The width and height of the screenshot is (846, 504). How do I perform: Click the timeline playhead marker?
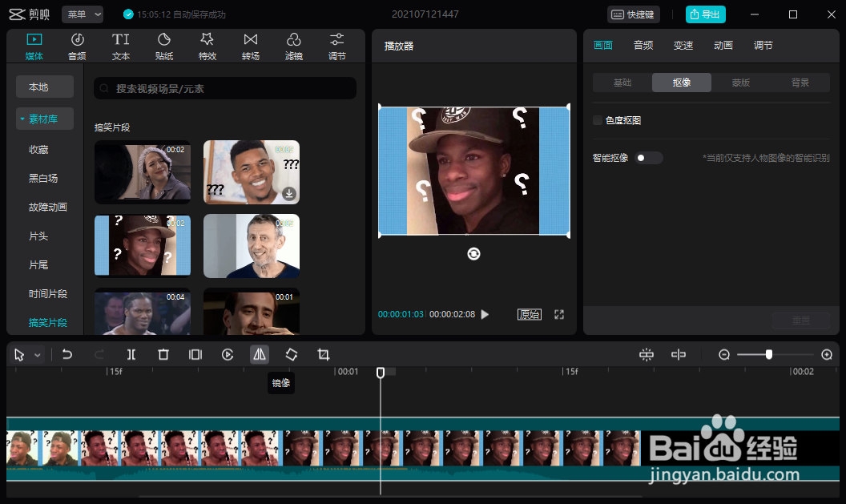[x=381, y=373]
